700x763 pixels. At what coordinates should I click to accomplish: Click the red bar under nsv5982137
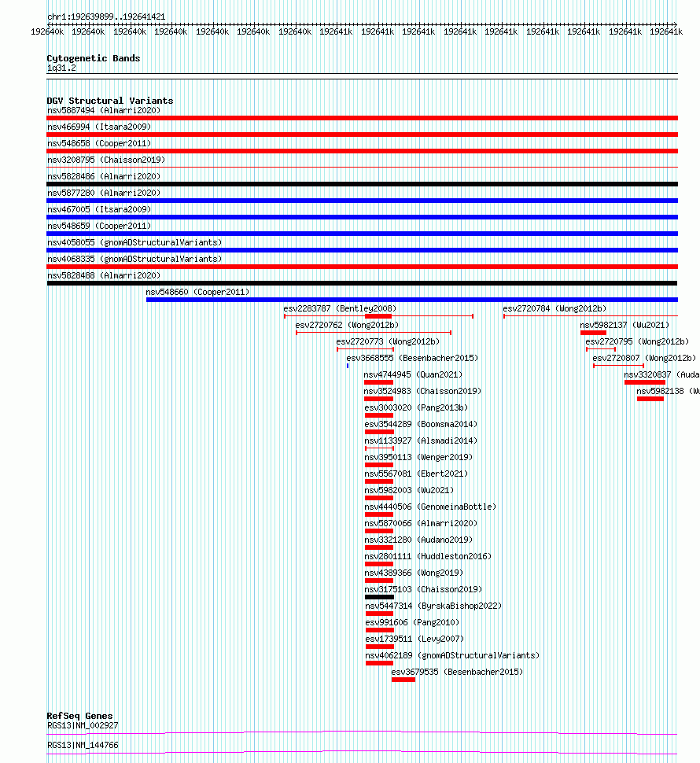click(x=594, y=333)
